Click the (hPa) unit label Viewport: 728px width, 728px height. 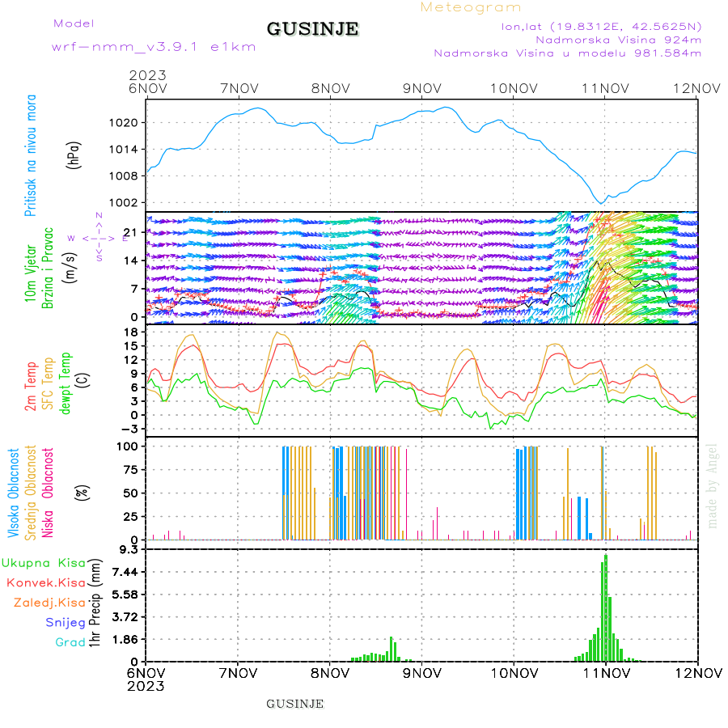pos(74,155)
